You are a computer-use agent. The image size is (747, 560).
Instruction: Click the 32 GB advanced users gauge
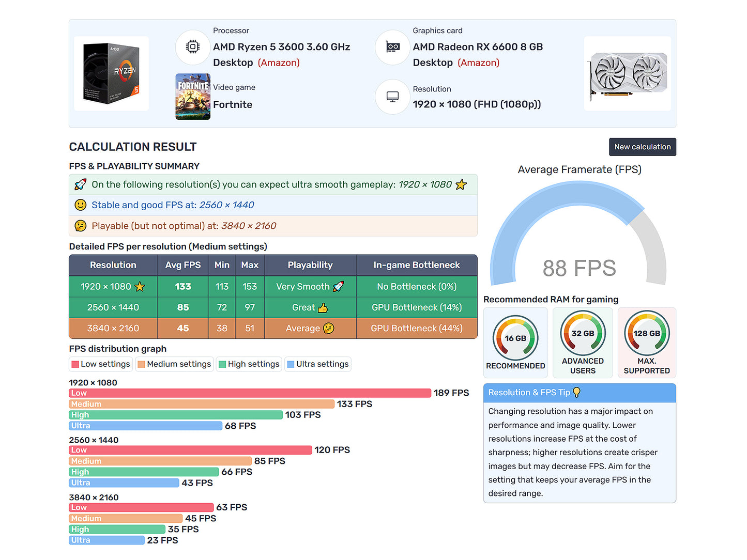pyautogui.click(x=583, y=334)
